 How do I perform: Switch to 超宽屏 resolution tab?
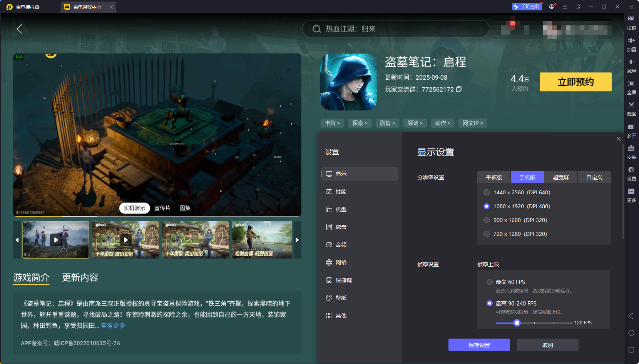[561, 177]
